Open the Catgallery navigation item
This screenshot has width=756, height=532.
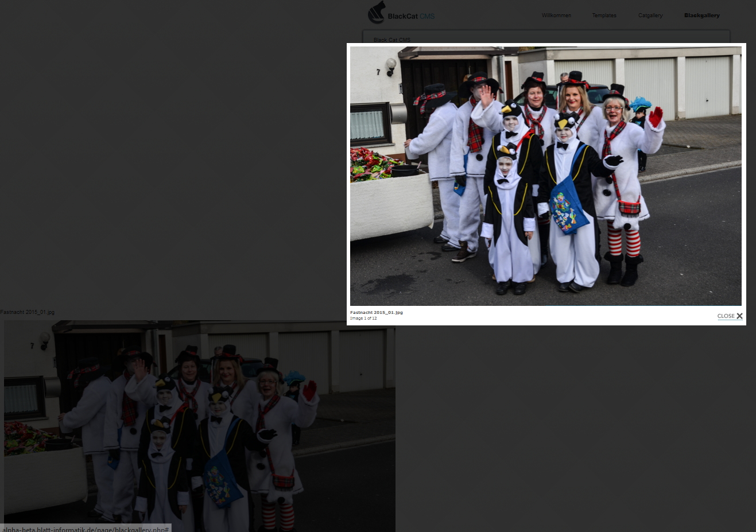(650, 15)
